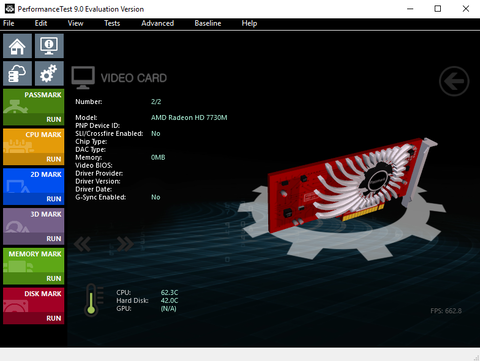Open the View menu

tap(75, 23)
